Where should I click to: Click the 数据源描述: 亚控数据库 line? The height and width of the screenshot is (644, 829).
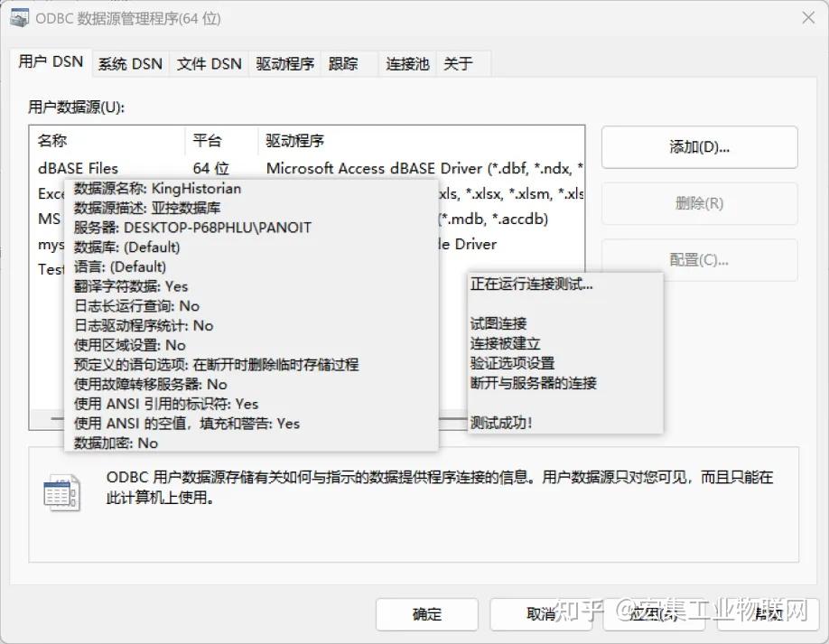pyautogui.click(x=147, y=209)
